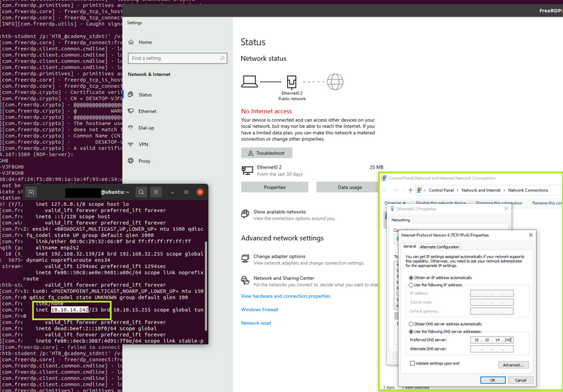Switch to the Alternate Configuration tab

click(439, 247)
